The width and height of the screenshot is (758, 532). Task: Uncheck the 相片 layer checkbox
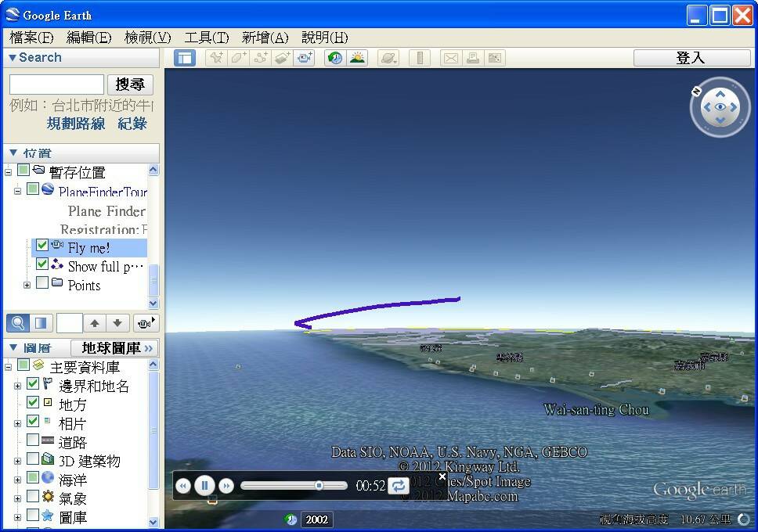(33, 421)
